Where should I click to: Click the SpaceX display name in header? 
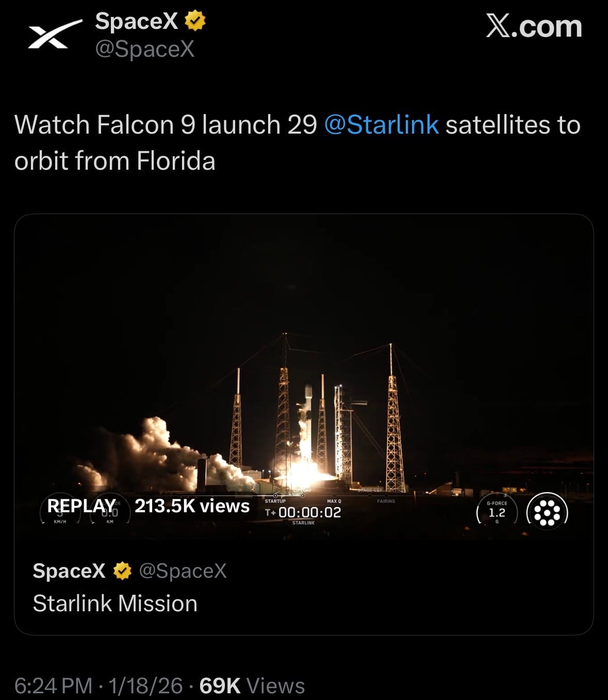pos(136,21)
